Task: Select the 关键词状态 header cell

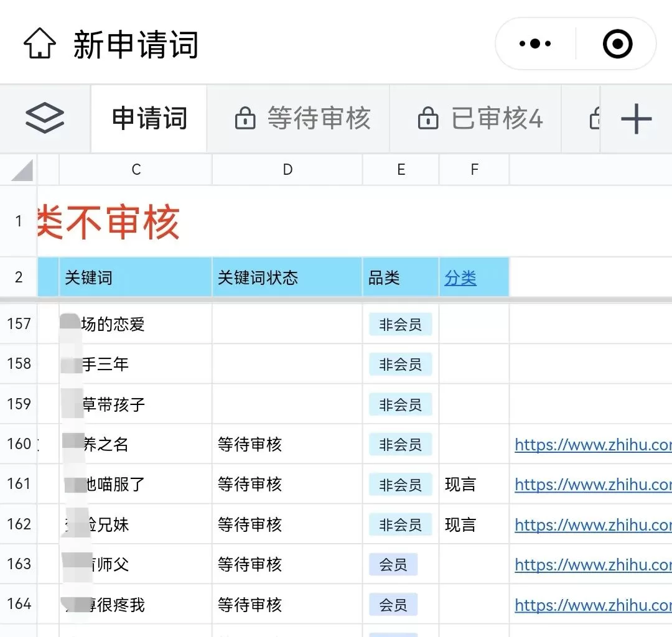Action: pyautogui.click(x=286, y=277)
